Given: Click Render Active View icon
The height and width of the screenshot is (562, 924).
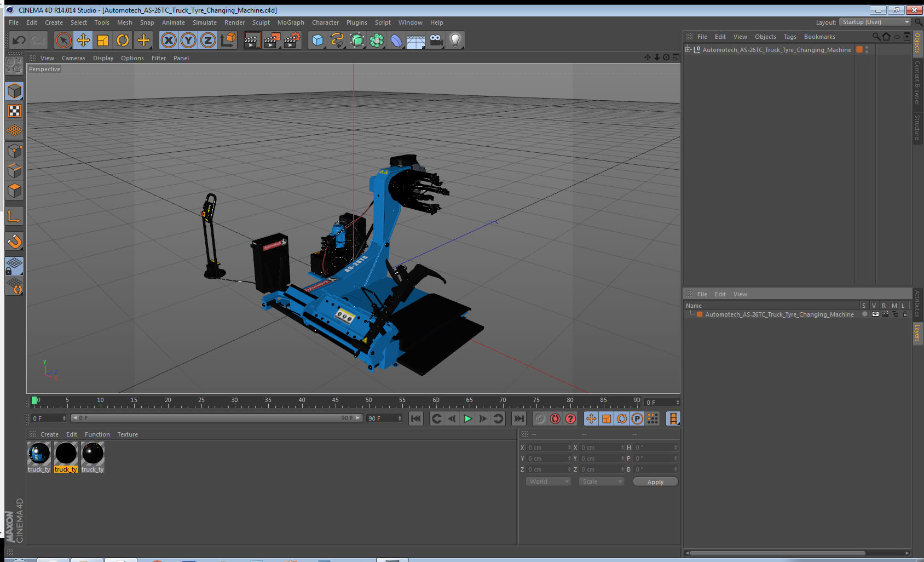Looking at the screenshot, I should (x=252, y=40).
